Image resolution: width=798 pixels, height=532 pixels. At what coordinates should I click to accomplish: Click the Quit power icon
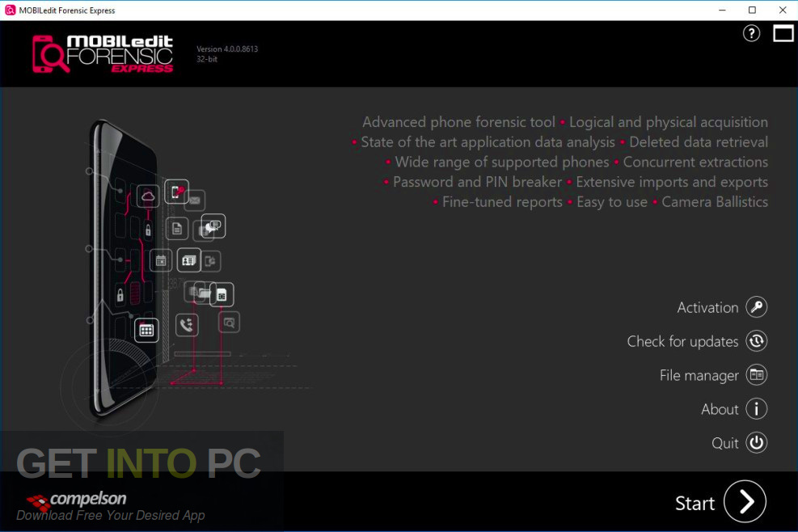click(756, 443)
